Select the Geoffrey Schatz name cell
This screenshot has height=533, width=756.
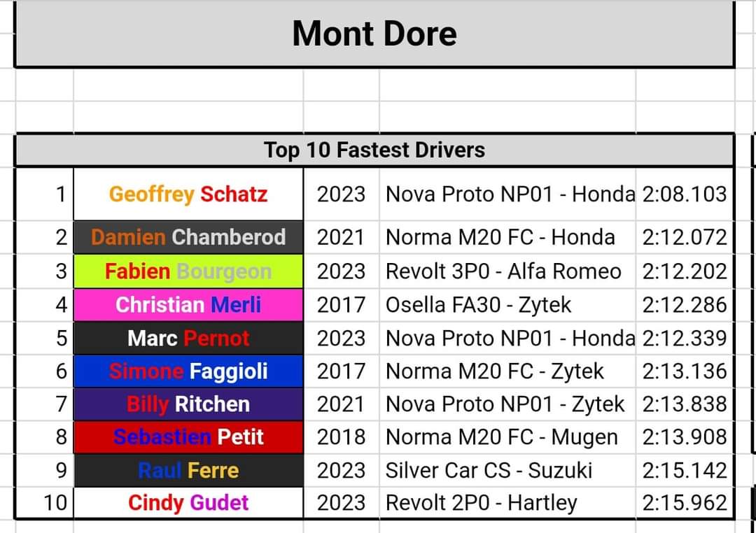point(188,194)
